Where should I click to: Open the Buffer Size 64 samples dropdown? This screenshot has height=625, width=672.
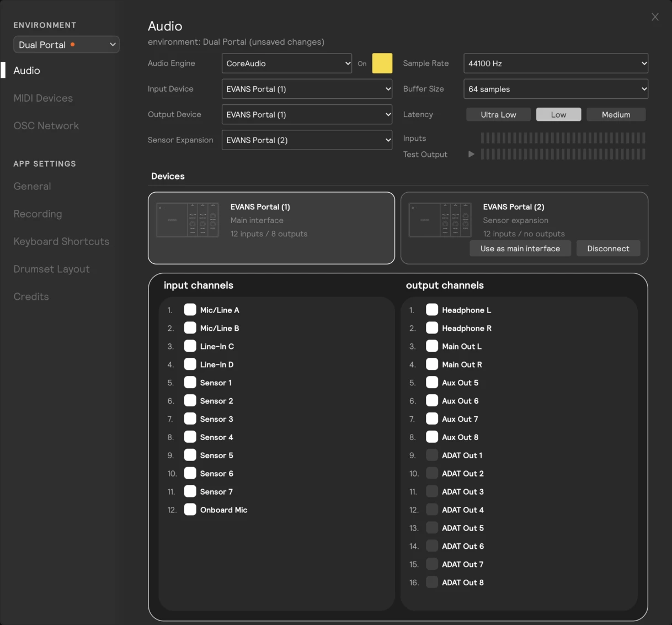pyautogui.click(x=556, y=89)
